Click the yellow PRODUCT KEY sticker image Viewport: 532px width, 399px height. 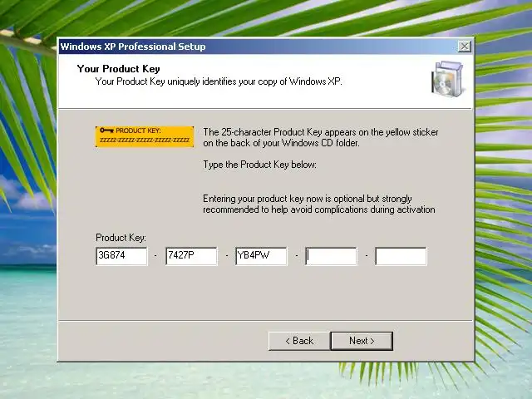click(x=145, y=136)
